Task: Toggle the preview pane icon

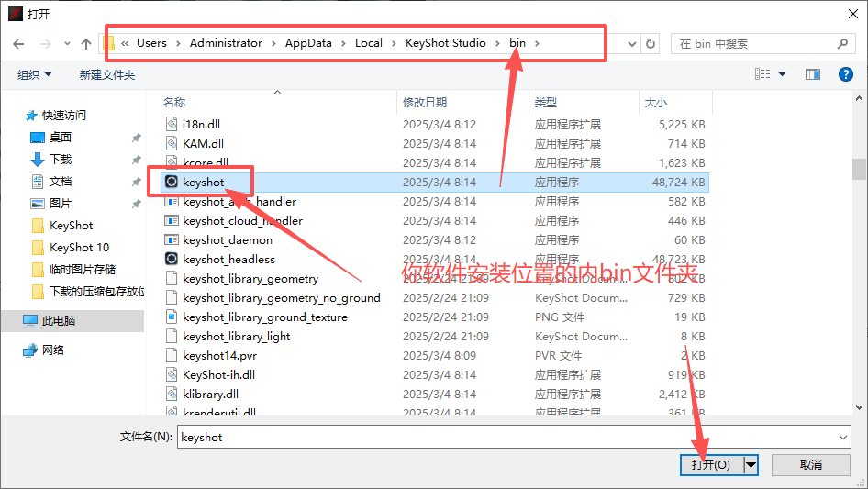Action: click(x=813, y=74)
